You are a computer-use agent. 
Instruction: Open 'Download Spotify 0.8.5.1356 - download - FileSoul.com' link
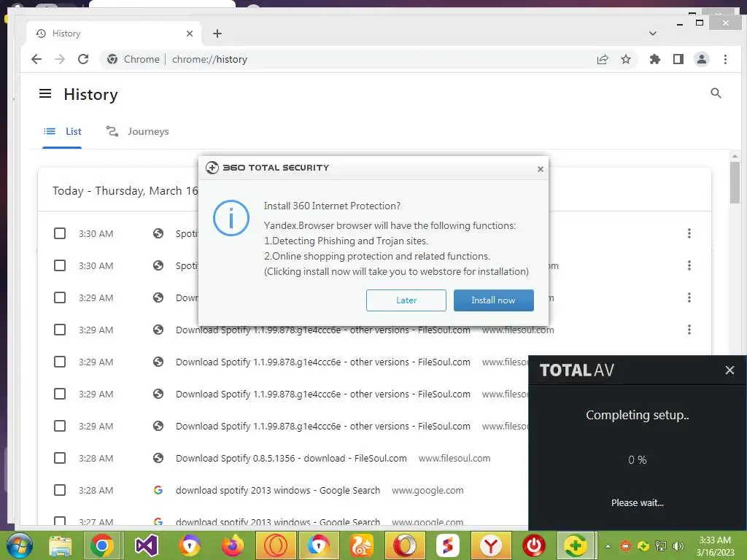(x=291, y=458)
